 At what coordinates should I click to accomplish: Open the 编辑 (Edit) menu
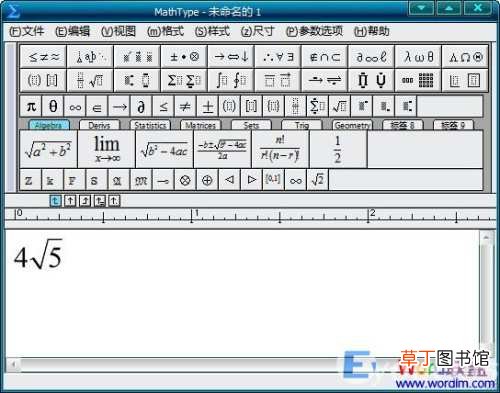click(72, 31)
